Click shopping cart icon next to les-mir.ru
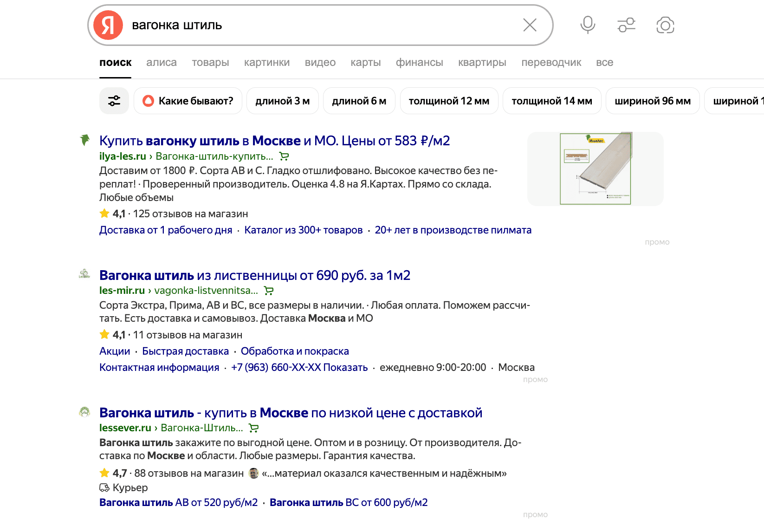The width and height of the screenshot is (764, 532). [x=269, y=291]
